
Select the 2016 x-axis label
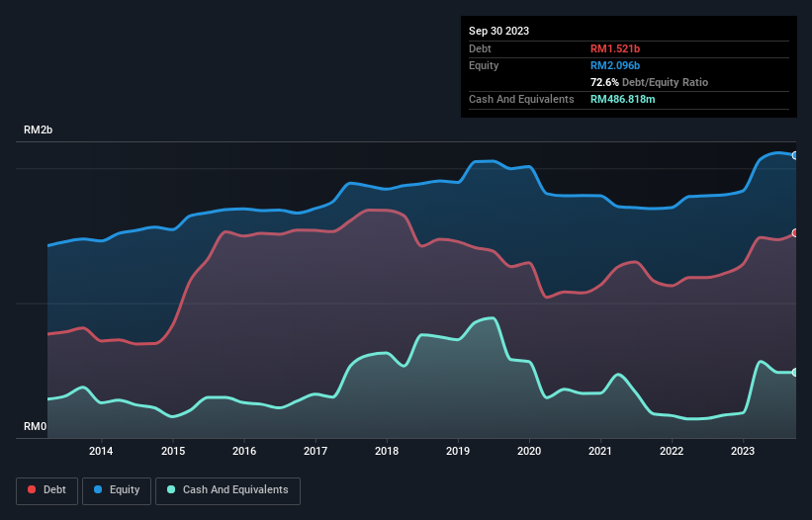[244, 452]
